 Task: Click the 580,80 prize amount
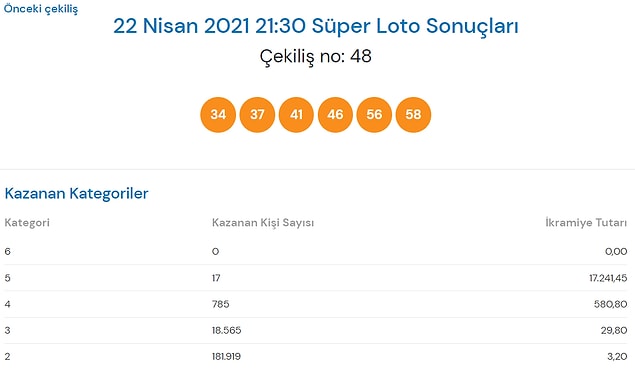[x=611, y=304]
